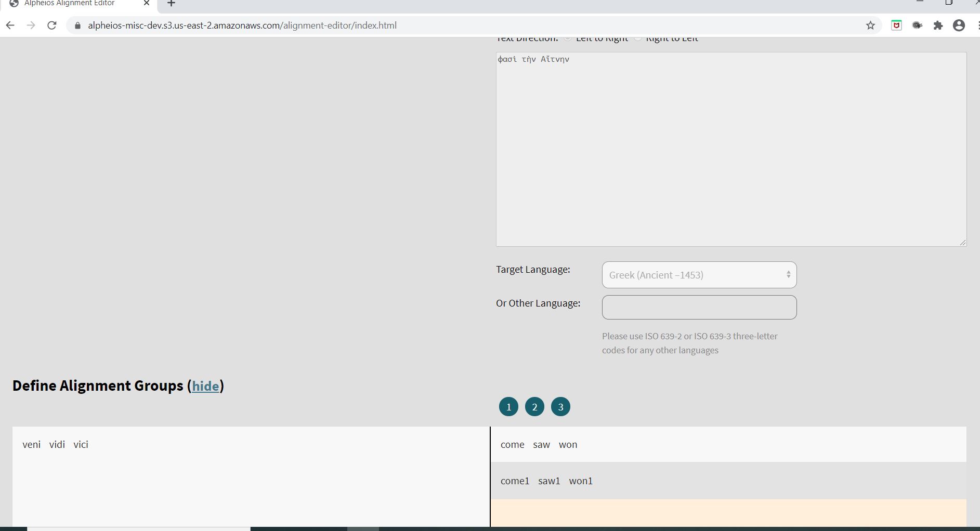Open the Chrome three-dot menu
Viewport: 980px width, 531px height.
coord(977,25)
